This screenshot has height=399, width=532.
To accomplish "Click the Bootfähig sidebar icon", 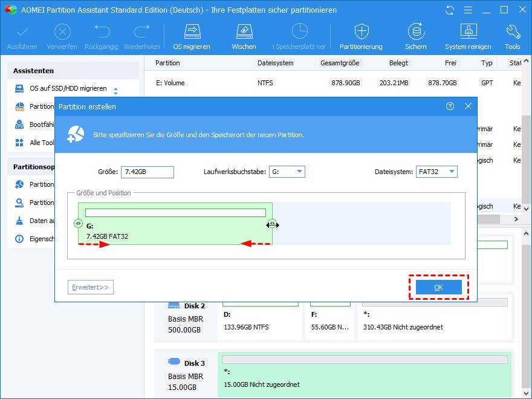I will click(19, 125).
